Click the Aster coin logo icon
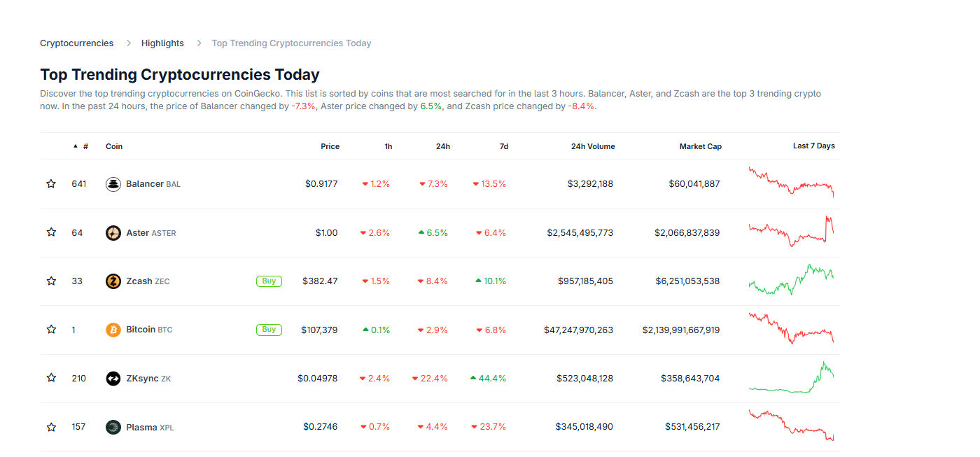This screenshot has height=457, width=980. (113, 232)
